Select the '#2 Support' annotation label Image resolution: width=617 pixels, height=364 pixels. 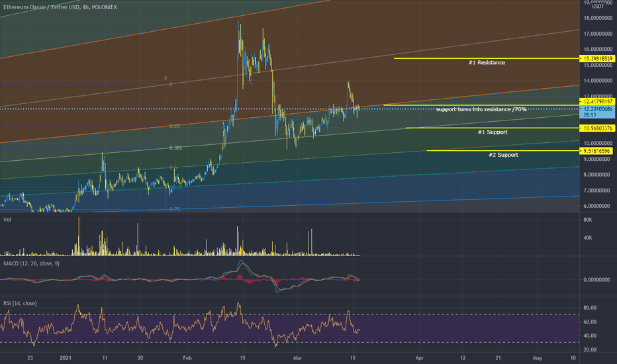click(x=503, y=155)
